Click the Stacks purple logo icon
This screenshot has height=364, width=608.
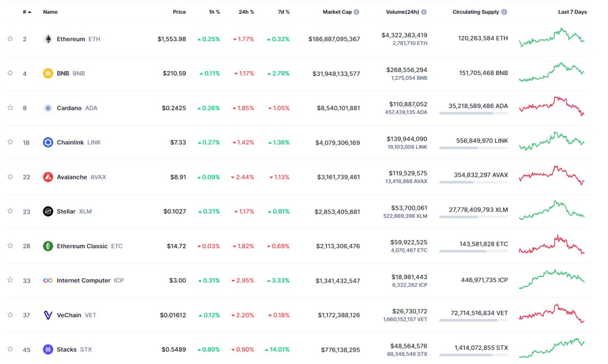[48, 349]
